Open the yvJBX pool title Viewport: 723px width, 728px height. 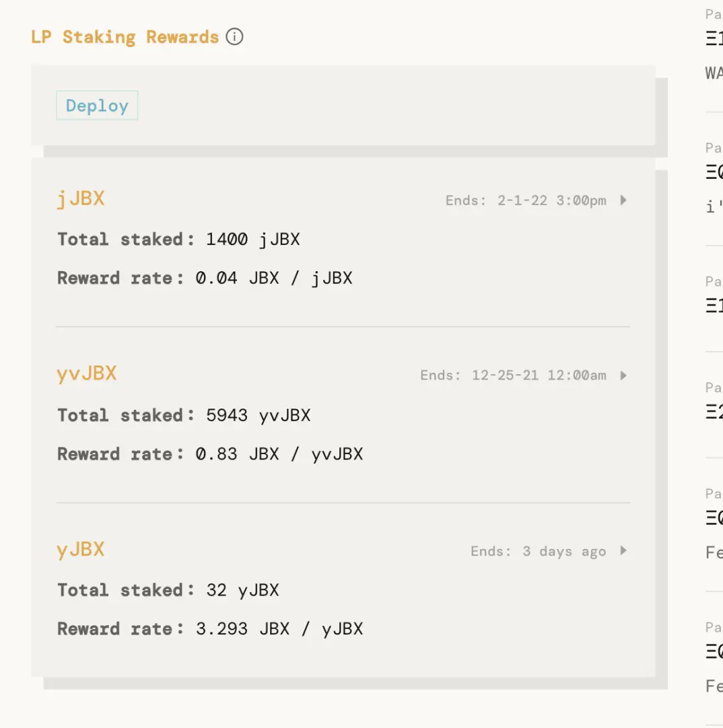[x=87, y=373]
